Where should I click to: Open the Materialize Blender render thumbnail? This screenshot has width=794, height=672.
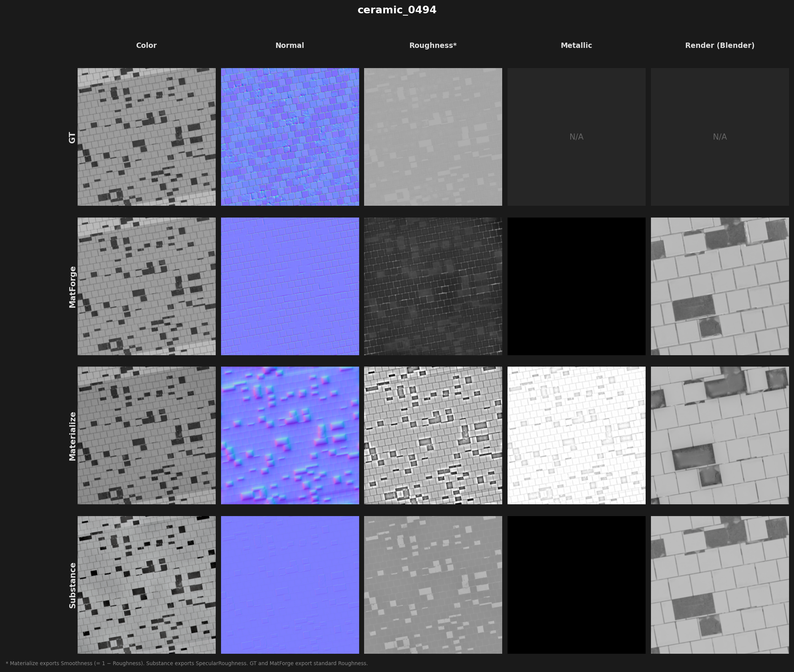(720, 435)
